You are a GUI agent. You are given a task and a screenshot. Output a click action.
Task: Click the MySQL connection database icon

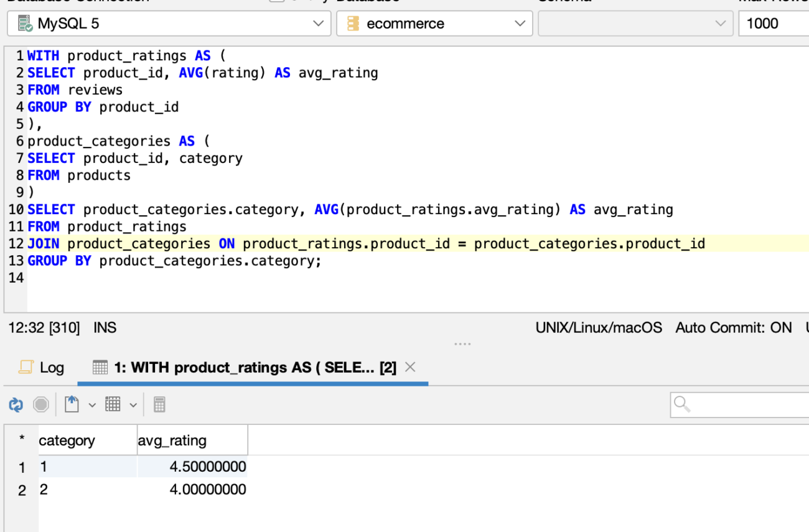tap(24, 23)
